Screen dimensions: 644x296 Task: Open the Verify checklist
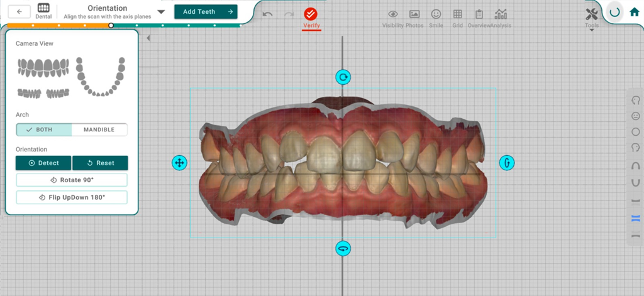point(311,18)
